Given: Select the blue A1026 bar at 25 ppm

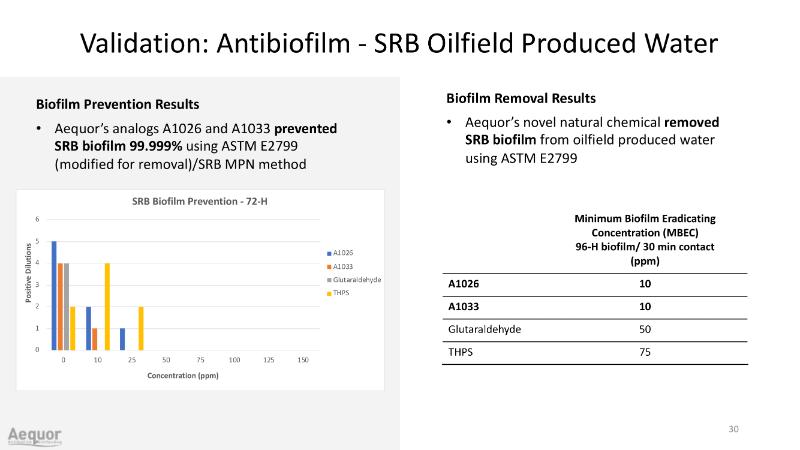Looking at the screenshot, I should tap(122, 338).
